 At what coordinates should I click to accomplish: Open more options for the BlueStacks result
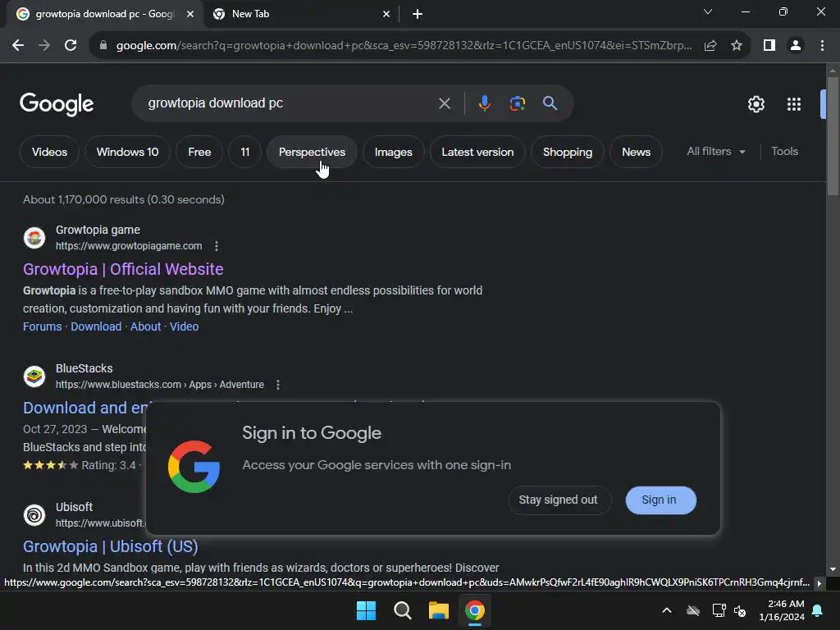coord(277,385)
